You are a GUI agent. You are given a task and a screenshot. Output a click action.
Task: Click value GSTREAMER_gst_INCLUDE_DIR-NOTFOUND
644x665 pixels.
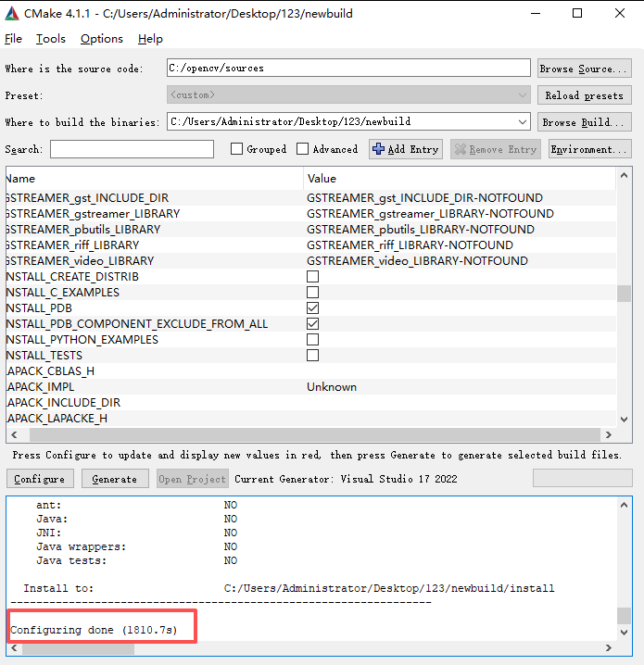click(x=424, y=198)
